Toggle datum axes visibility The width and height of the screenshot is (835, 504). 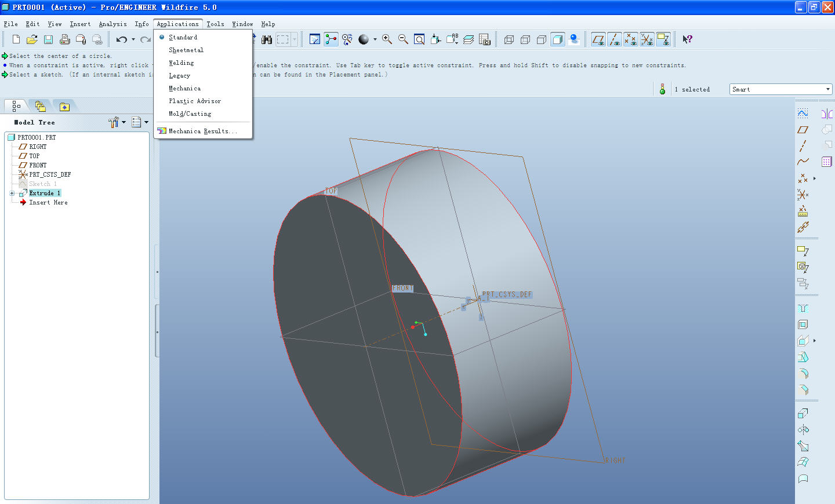point(615,39)
